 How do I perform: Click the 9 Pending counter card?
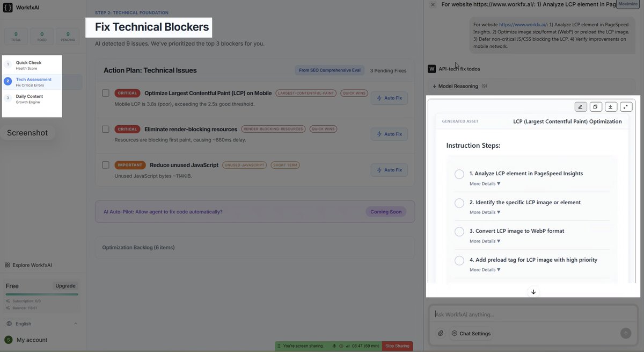pos(68,36)
